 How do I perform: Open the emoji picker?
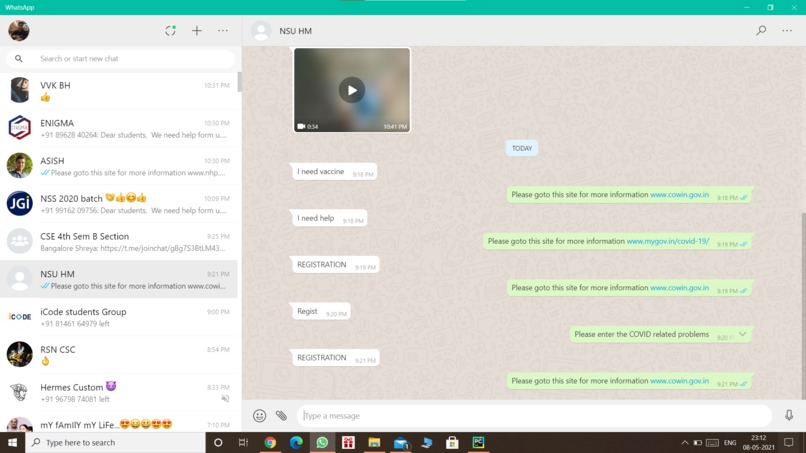point(260,415)
